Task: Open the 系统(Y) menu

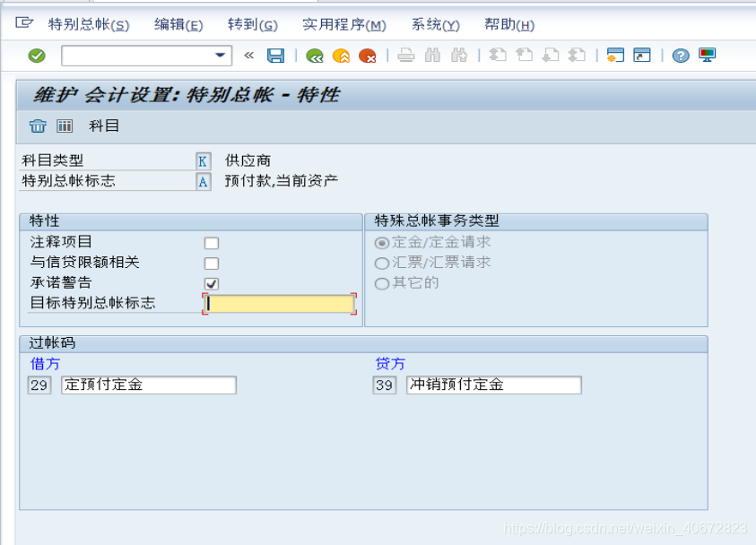Action: coord(435,24)
